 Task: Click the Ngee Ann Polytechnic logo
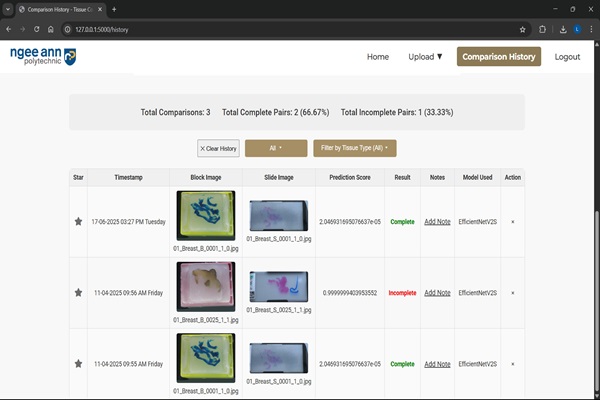(x=42, y=56)
